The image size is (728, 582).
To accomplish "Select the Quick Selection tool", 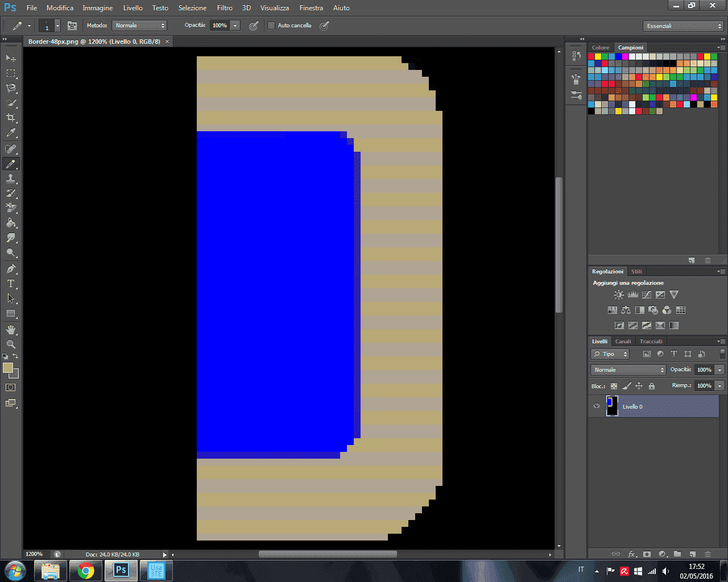I will 11,103.
